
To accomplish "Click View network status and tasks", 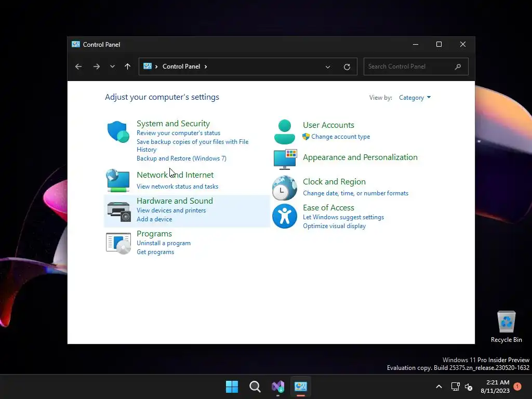I will tap(177, 187).
